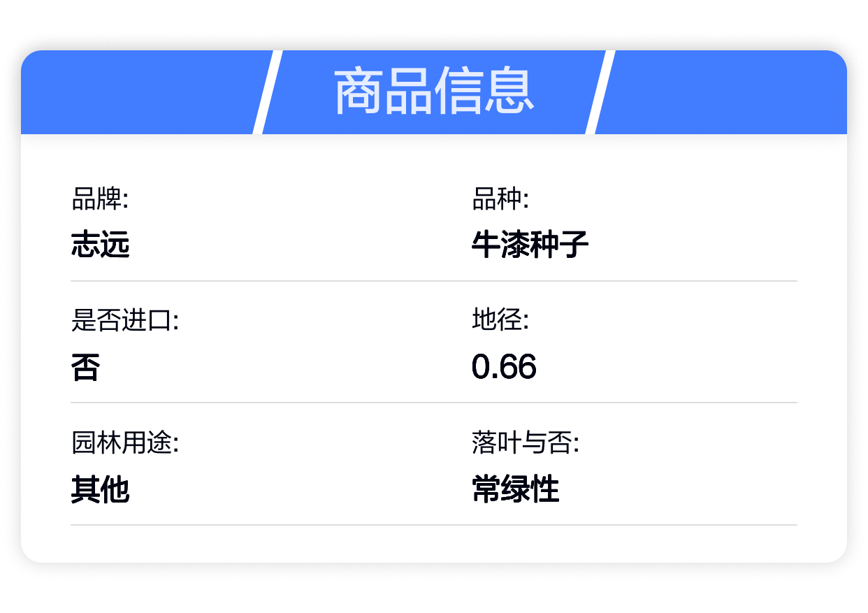
Task: Click the divider line below 志远 row
Action: click(x=434, y=281)
